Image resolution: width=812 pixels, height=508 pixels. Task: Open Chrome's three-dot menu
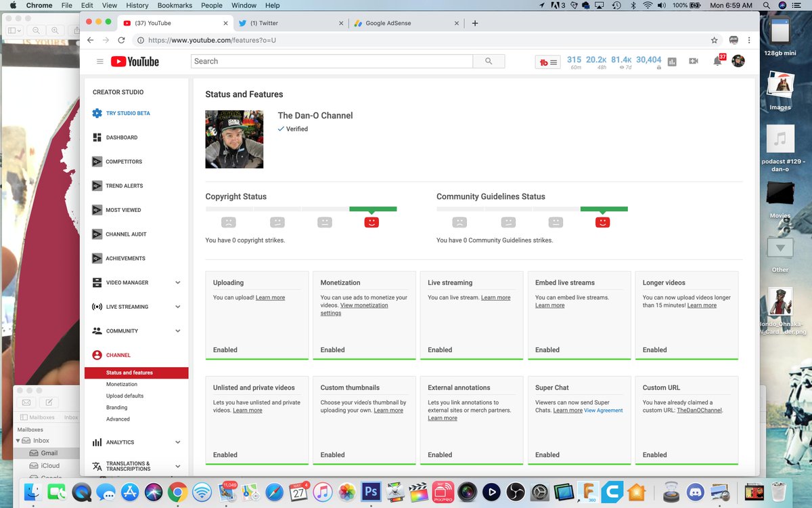[749, 40]
